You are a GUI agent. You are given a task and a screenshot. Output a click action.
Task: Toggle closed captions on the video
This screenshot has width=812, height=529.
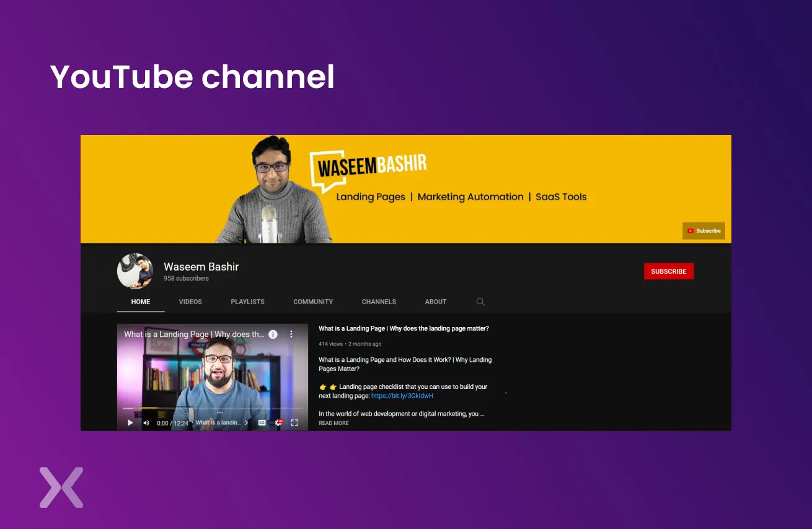[262, 422]
